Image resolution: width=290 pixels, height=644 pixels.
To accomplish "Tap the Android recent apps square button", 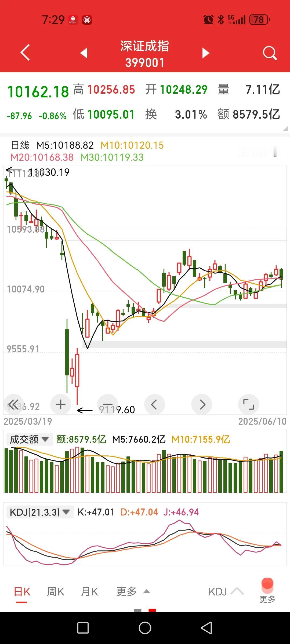I will tap(83, 628).
